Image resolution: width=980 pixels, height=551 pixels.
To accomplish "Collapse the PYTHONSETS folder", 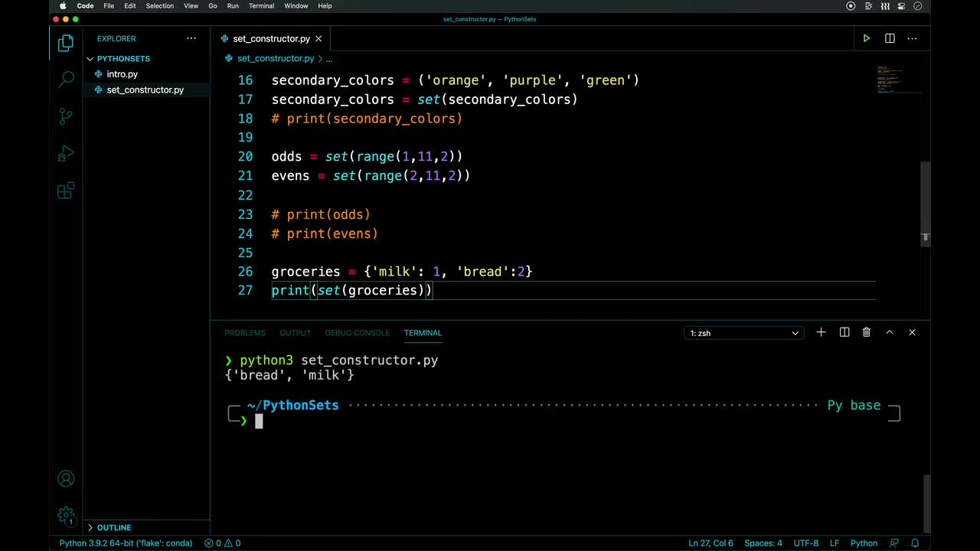I will 123,58.
